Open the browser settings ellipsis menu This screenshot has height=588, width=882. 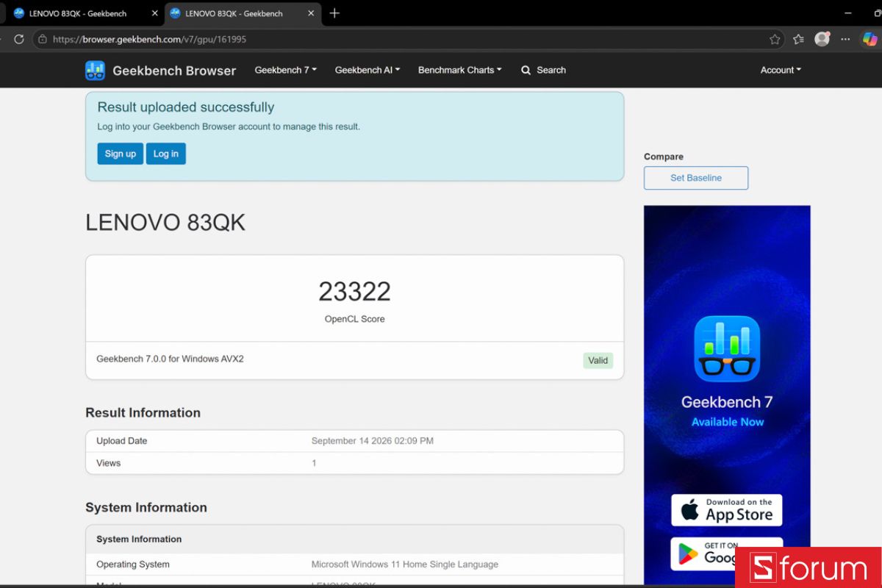click(x=845, y=40)
